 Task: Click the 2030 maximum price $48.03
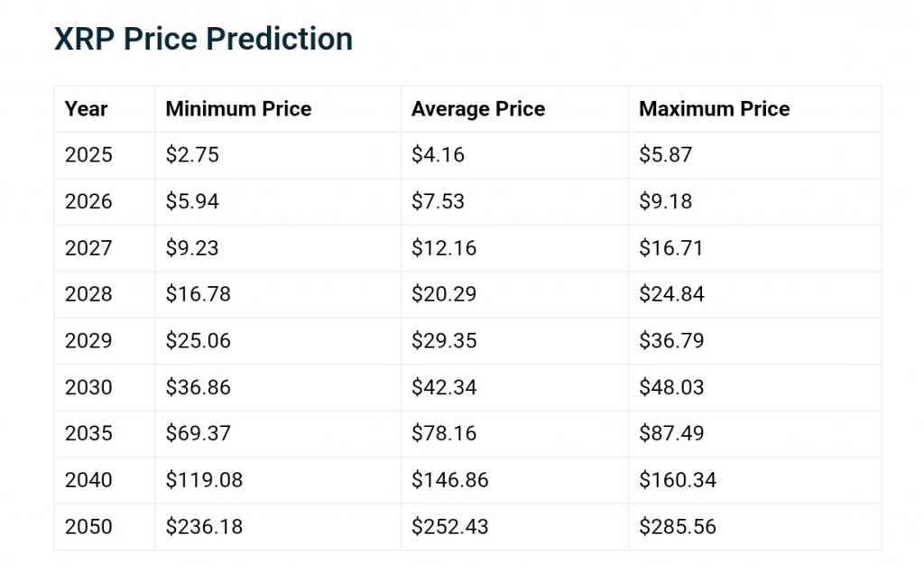coord(671,387)
